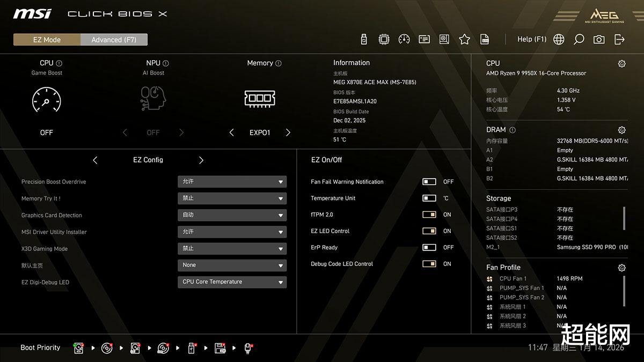Click the Boot Priority label
This screenshot has width=644, height=362.
40,348
